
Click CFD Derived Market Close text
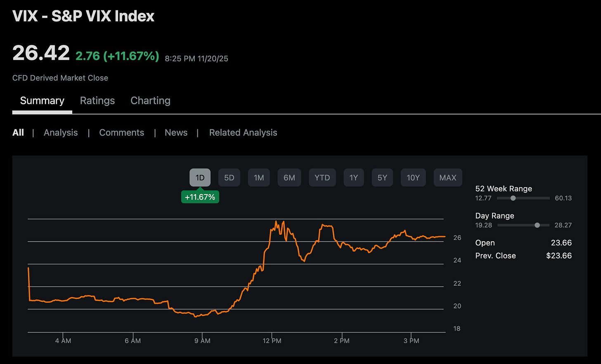tap(60, 78)
